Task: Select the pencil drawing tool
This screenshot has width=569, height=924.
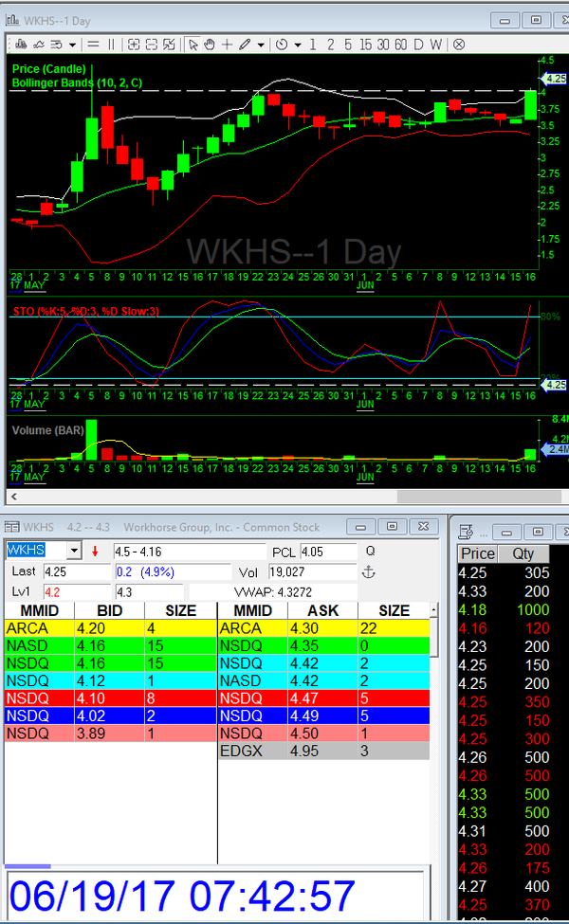Action: pyautogui.click(x=245, y=44)
